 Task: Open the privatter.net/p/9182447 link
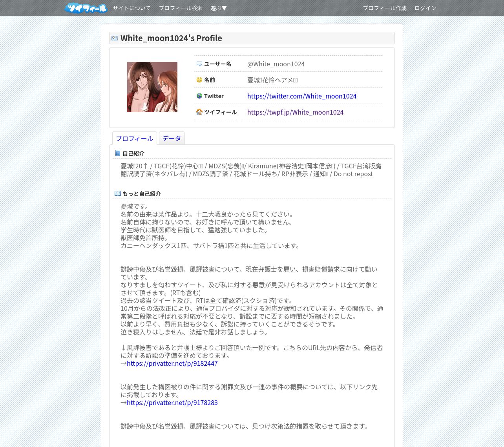(172, 363)
